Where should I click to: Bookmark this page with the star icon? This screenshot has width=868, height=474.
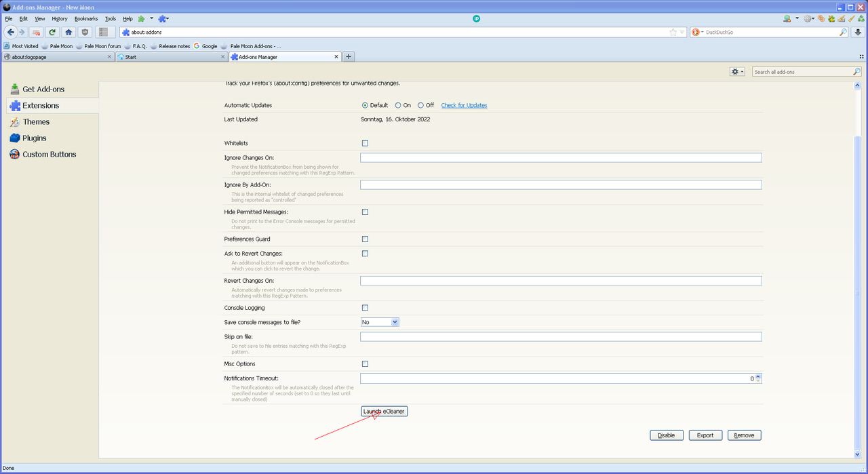tap(673, 32)
